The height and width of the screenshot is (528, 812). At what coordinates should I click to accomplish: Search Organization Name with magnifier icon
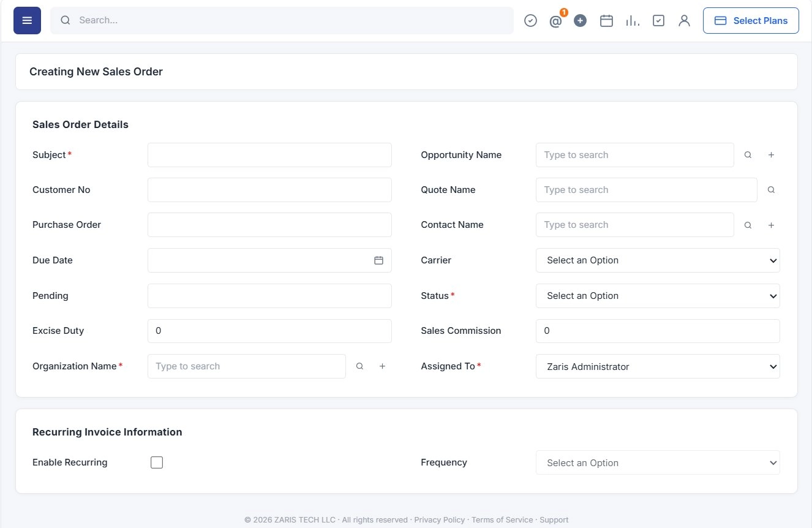359,366
